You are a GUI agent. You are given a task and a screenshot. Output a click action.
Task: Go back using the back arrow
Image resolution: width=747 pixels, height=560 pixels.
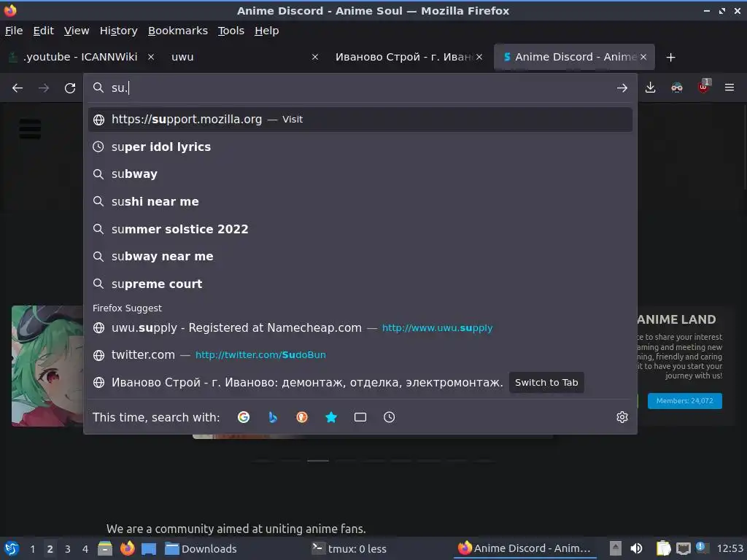point(18,88)
